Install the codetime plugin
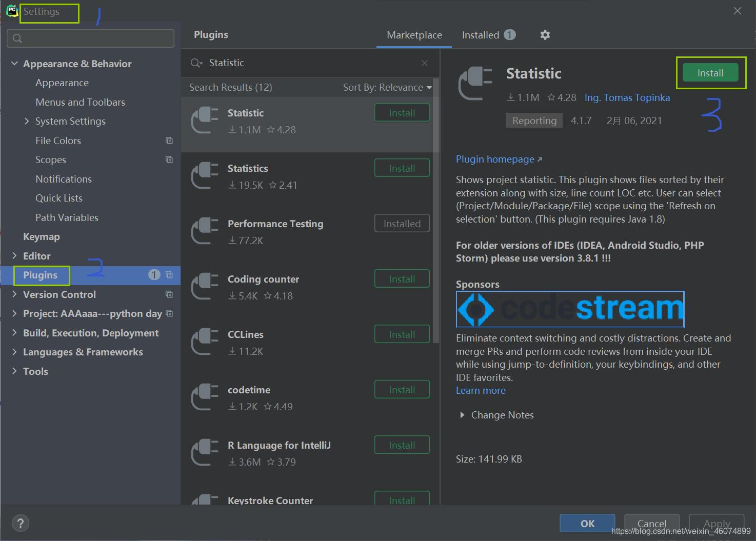This screenshot has height=541, width=756. point(402,390)
